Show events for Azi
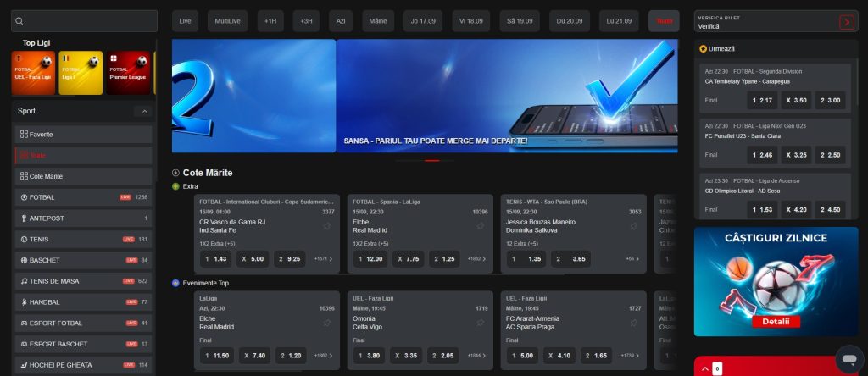Image resolution: width=868 pixels, height=376 pixels. [341, 21]
